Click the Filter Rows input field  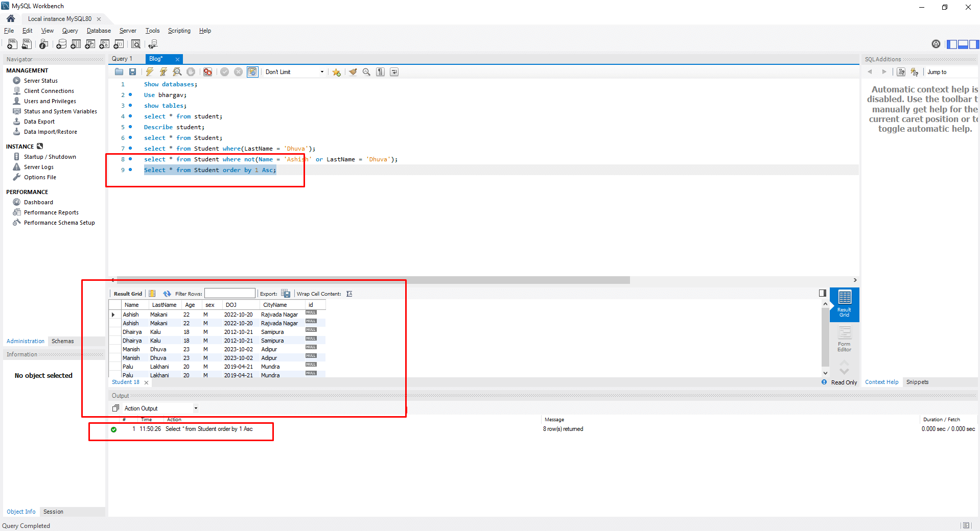click(230, 294)
